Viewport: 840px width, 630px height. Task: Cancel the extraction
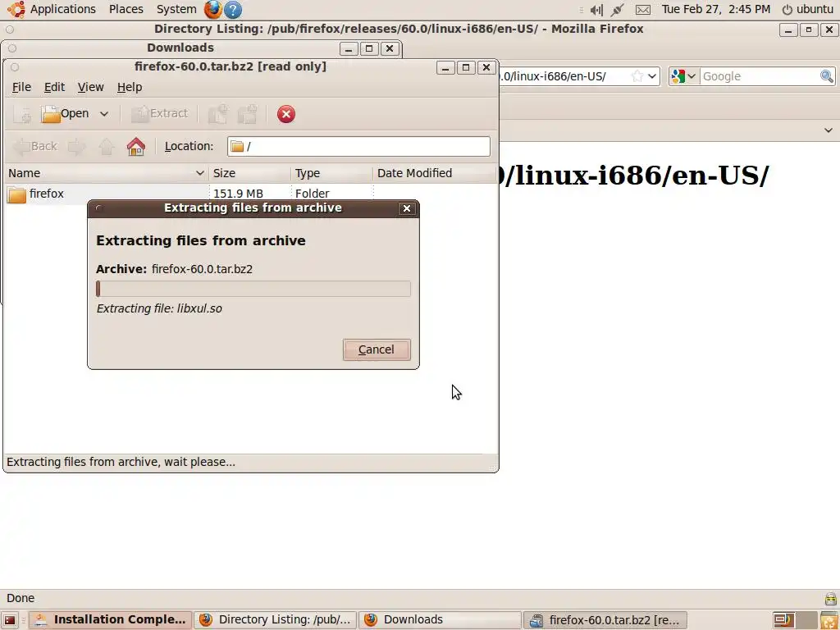click(377, 349)
